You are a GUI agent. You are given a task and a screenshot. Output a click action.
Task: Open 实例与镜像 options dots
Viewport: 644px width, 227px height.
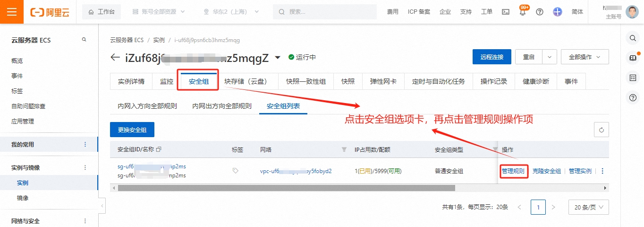tap(85, 167)
